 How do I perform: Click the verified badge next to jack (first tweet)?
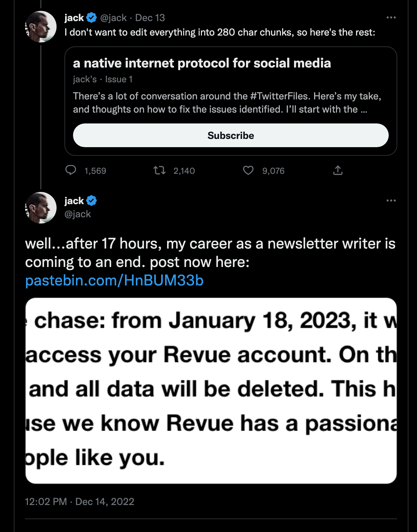pos(91,18)
